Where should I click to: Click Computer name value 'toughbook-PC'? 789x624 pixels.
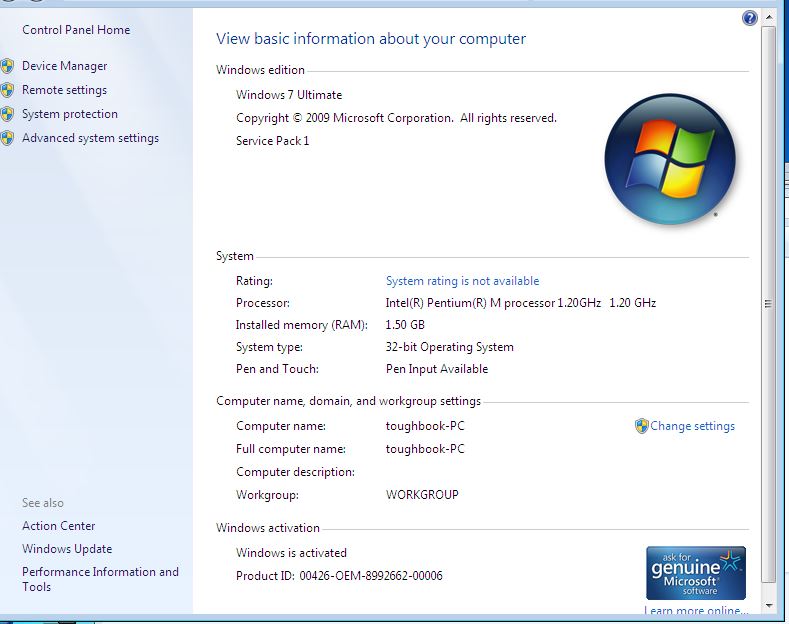(x=425, y=426)
